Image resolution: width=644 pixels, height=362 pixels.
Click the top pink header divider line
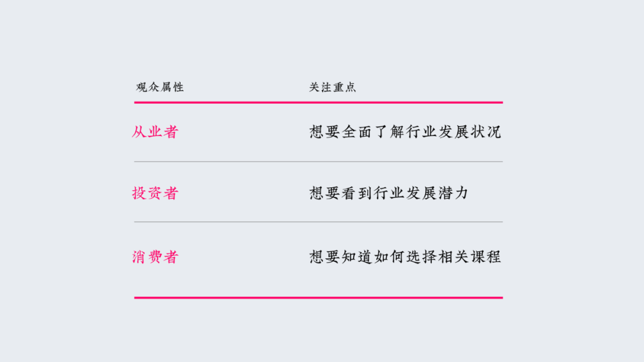click(x=318, y=103)
